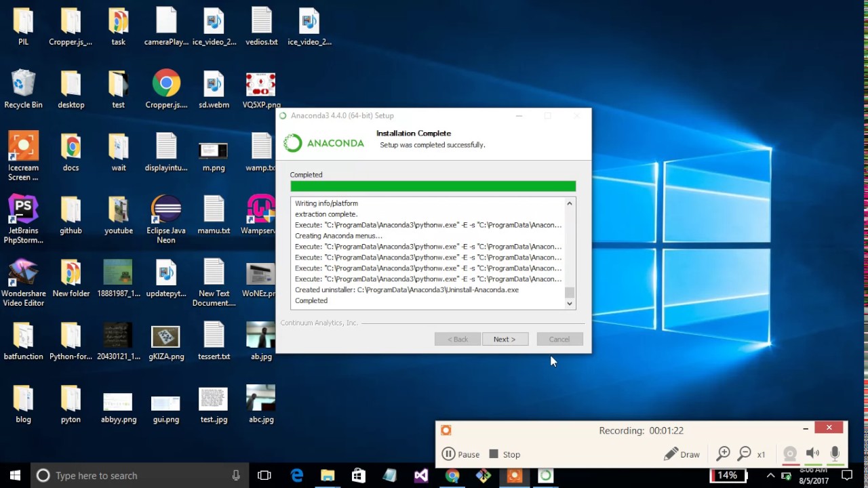868x488 pixels.
Task: Click the Windows Start button
Action: click(x=15, y=475)
